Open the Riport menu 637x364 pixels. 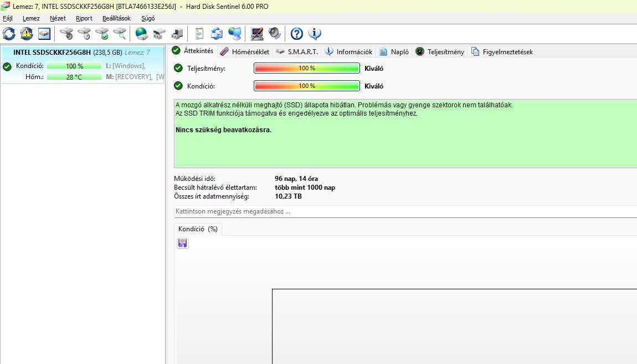84,18
